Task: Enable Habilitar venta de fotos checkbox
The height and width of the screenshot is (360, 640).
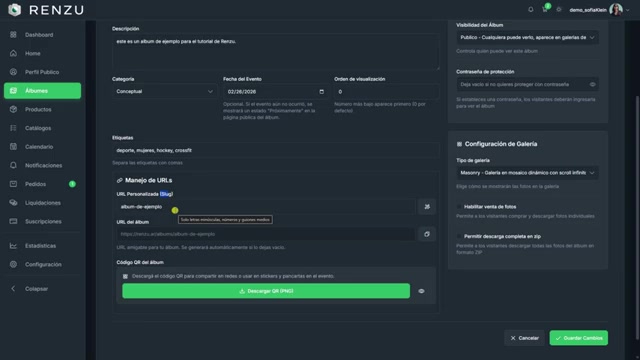Action: 459,207
